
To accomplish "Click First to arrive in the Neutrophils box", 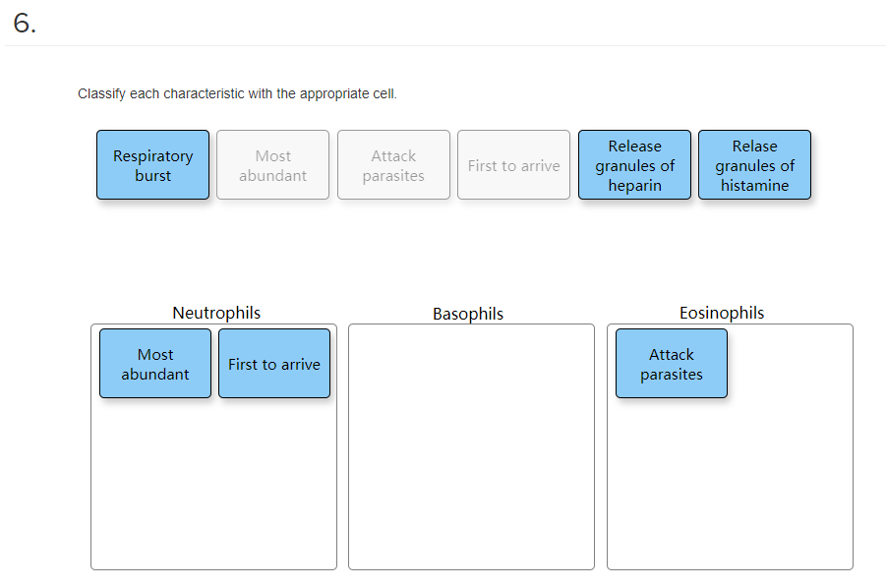I will 273,363.
